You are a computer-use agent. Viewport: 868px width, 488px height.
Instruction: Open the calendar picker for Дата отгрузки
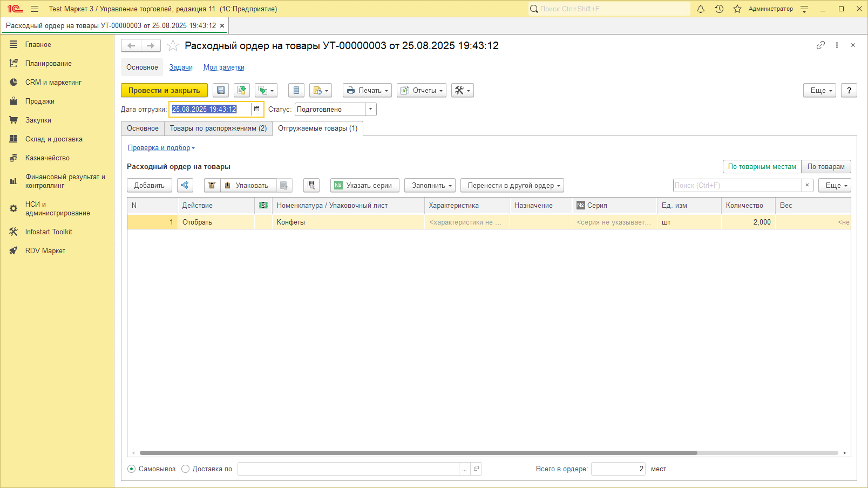point(257,109)
